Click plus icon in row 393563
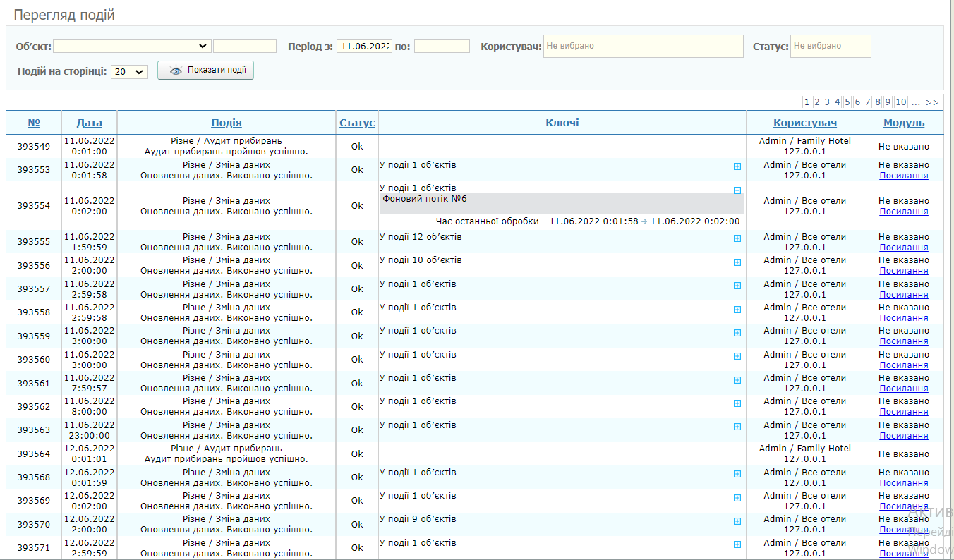This screenshot has height=560, width=954. (737, 427)
